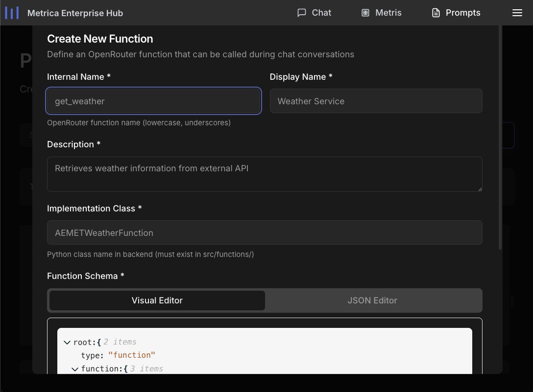The image size is (533, 392).
Task: Click the Chat speech bubble icon
Action: [x=302, y=13]
